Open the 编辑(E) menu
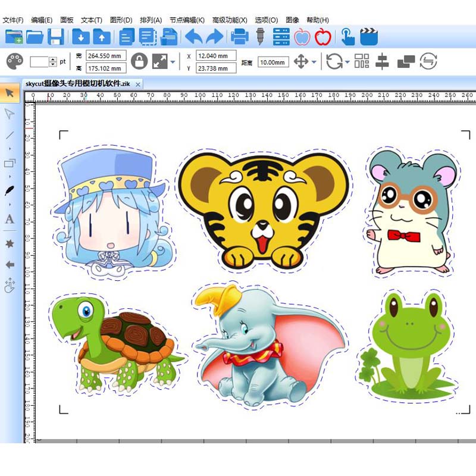The width and height of the screenshot is (476, 476). pyautogui.click(x=42, y=20)
